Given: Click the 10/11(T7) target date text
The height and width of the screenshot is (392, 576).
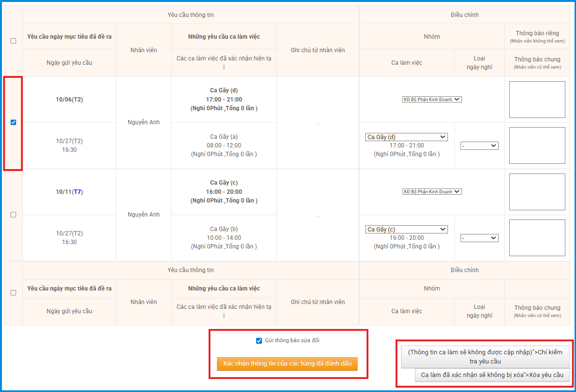Looking at the screenshot, I should pos(69,192).
